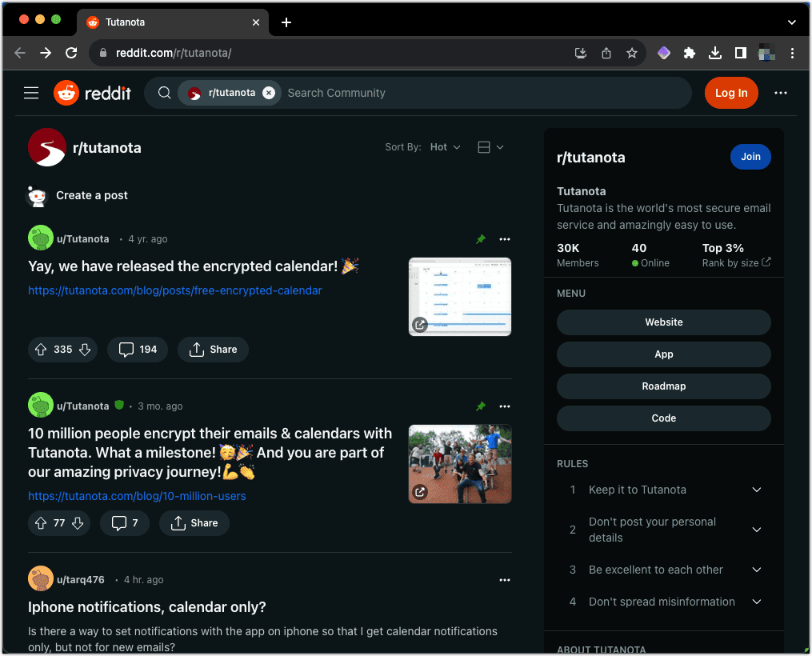Downvote the 10 million people post

pos(78,523)
